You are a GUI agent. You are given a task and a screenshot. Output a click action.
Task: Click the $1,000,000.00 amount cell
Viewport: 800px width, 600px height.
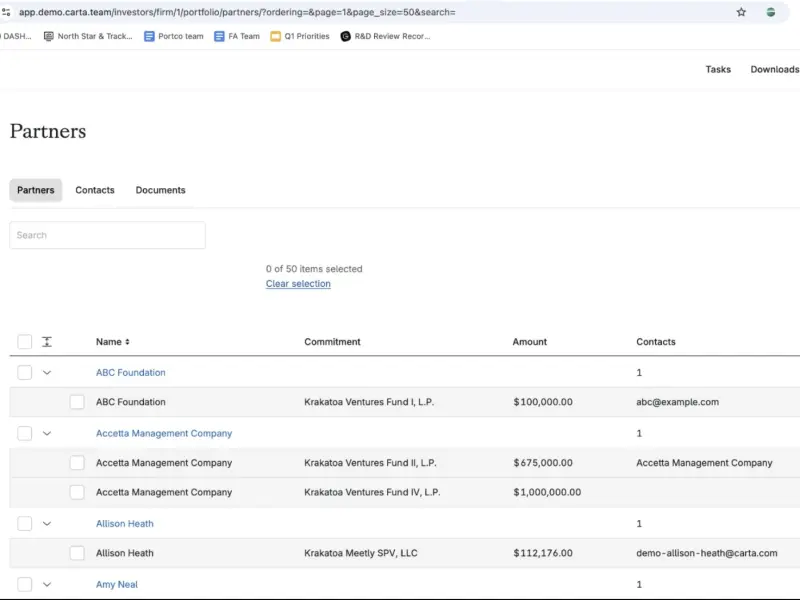[x=547, y=492]
